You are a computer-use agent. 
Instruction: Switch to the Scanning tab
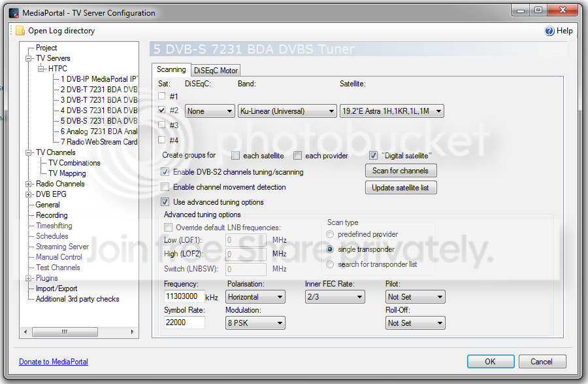tap(171, 69)
